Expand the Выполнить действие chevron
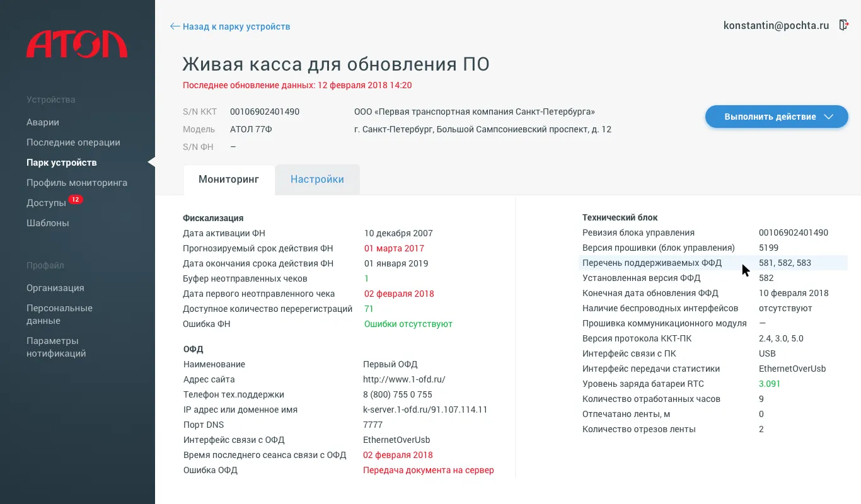Image resolution: width=861 pixels, height=504 pixels. tap(829, 117)
